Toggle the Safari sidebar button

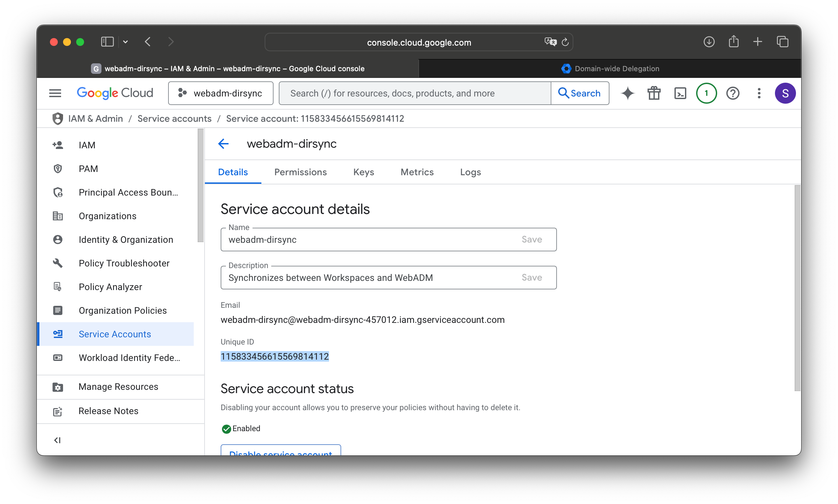click(x=107, y=42)
